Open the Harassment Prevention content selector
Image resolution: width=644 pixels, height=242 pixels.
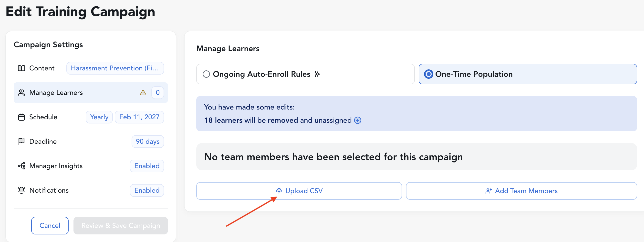115,68
